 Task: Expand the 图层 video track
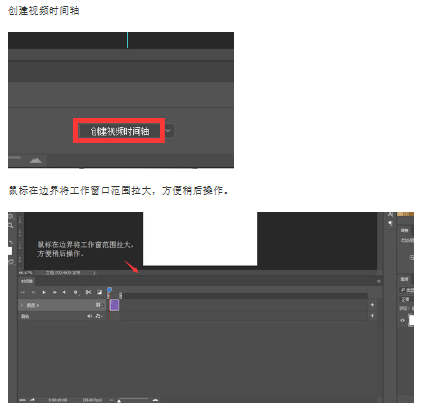[x=22, y=305]
